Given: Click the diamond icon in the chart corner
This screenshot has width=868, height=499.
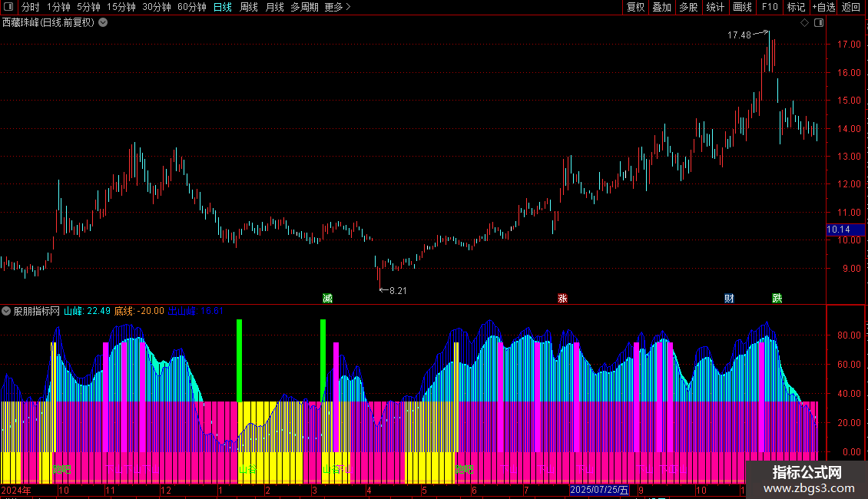Looking at the screenshot, I should (x=805, y=23).
